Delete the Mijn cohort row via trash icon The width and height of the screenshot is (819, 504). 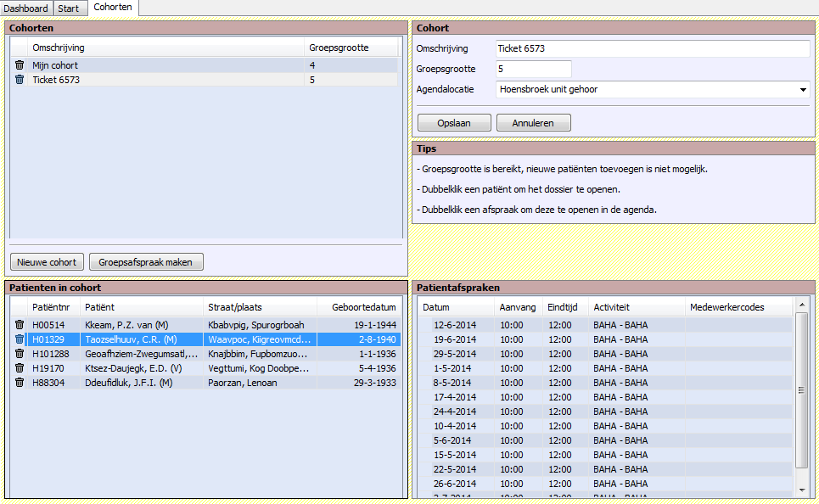[20, 65]
